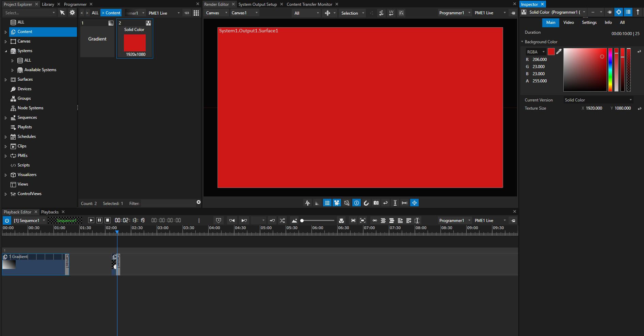The image size is (644, 336).
Task: Click the shuffle icon in the playback toolbar
Action: pos(282,220)
